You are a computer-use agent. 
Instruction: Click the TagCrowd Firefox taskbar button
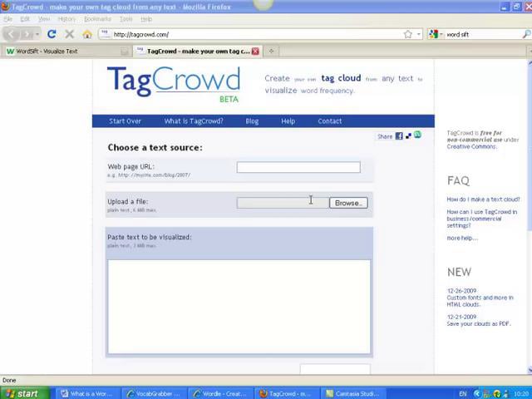(286, 393)
